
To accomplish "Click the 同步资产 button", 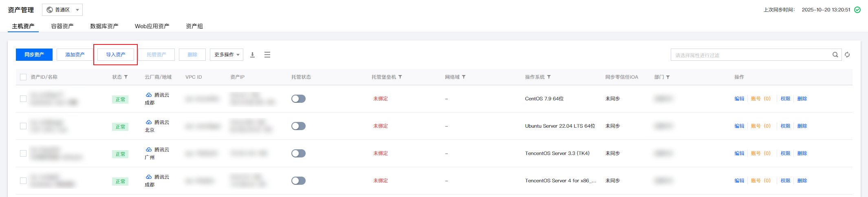I will coord(34,55).
